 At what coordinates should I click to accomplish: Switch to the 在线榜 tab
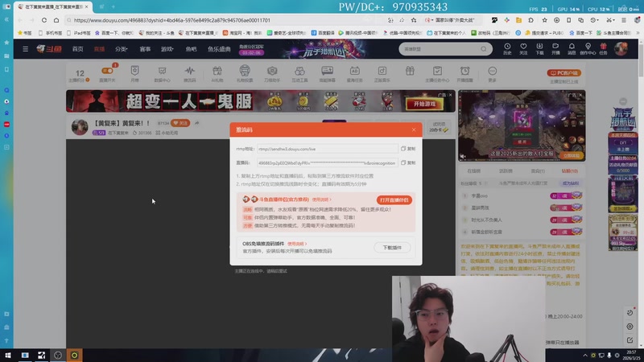[x=473, y=171]
